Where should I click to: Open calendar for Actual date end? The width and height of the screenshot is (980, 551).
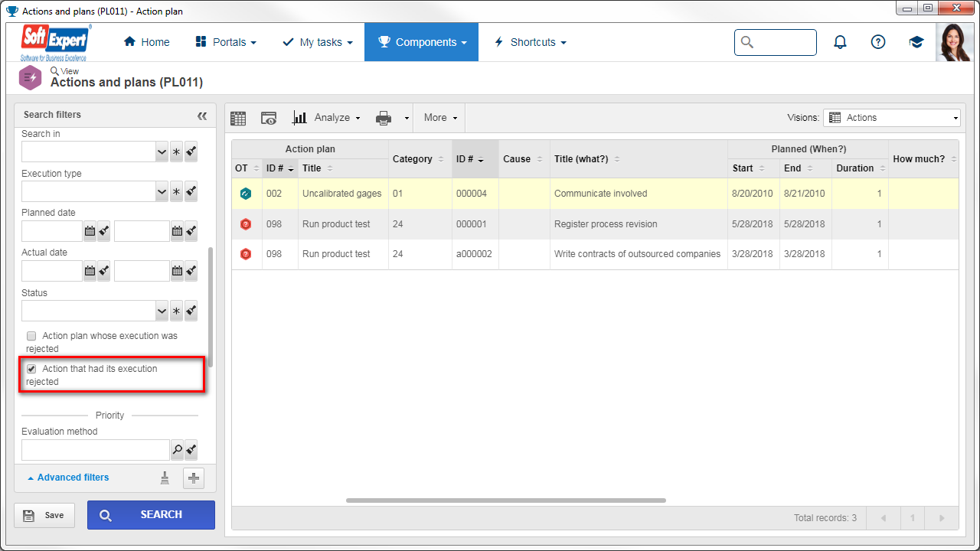tap(177, 270)
